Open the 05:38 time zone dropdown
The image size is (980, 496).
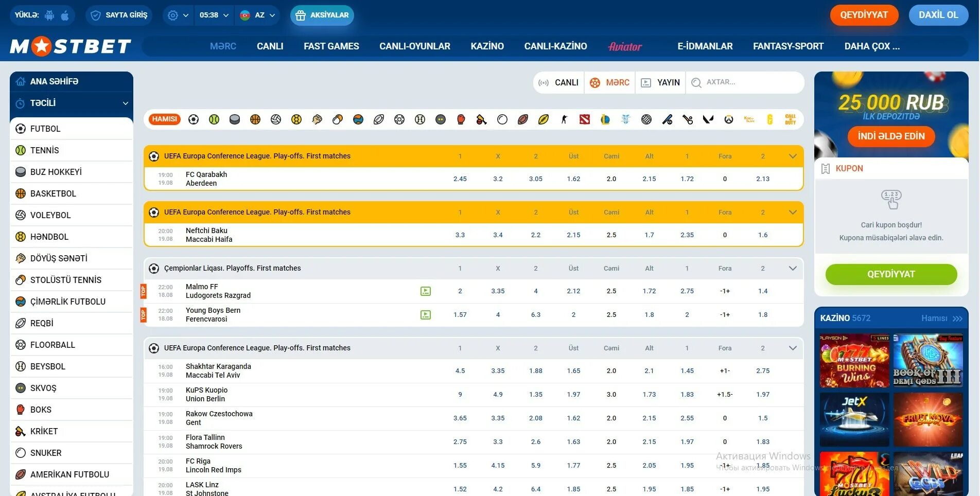click(x=214, y=15)
